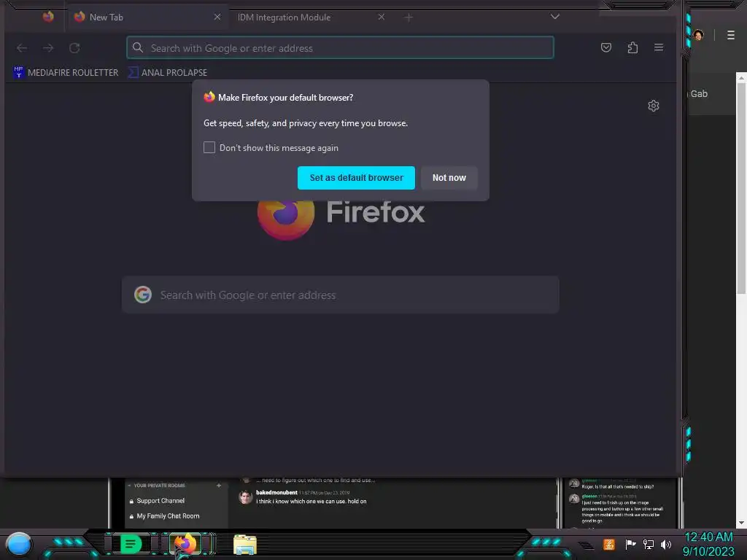This screenshot has height=560, width=747.
Task: Open MEDIAFIRE ROULETTER bookmark
Action: point(66,72)
